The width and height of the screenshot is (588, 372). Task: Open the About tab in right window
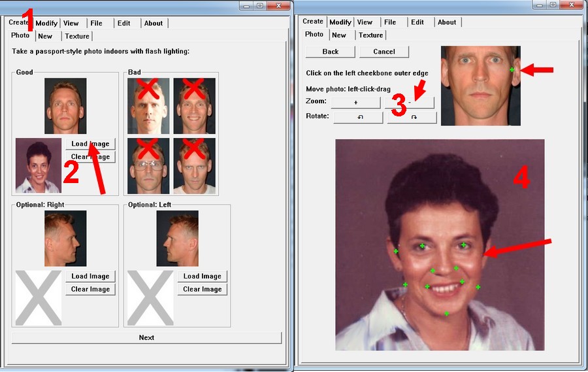[447, 22]
